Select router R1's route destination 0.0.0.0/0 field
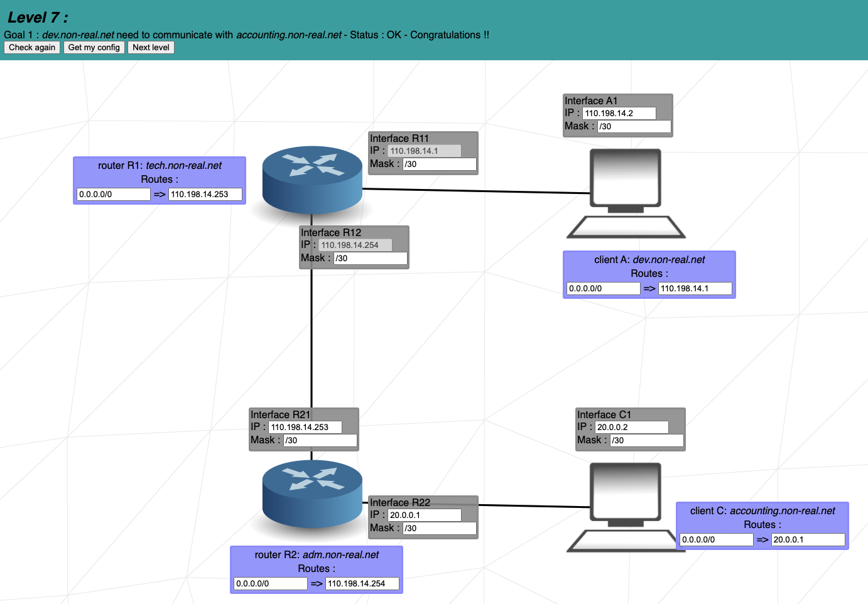The width and height of the screenshot is (868, 604). (x=113, y=194)
